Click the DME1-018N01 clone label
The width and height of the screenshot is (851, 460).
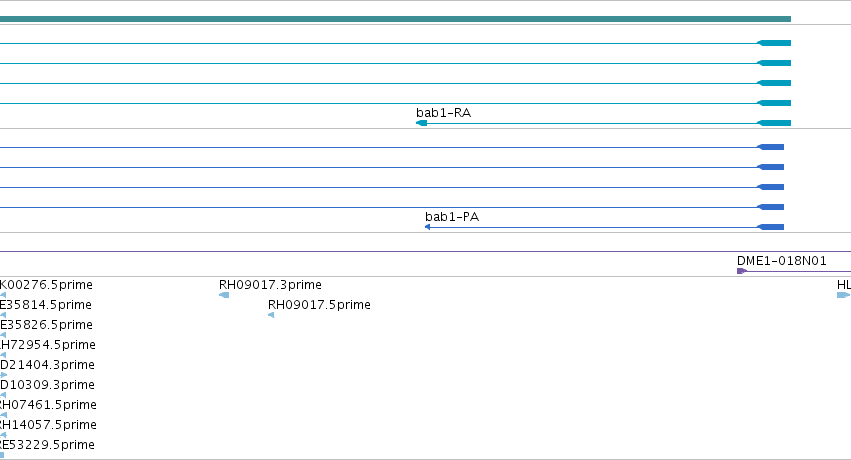click(782, 261)
